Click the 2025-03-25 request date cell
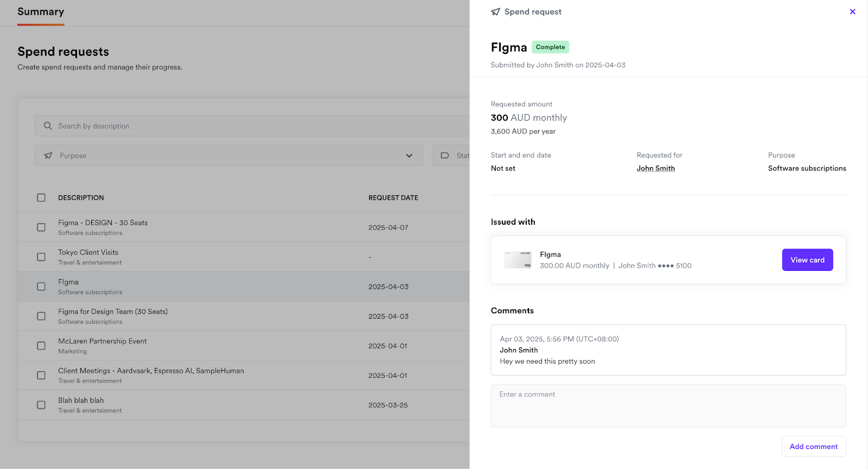 [388, 405]
